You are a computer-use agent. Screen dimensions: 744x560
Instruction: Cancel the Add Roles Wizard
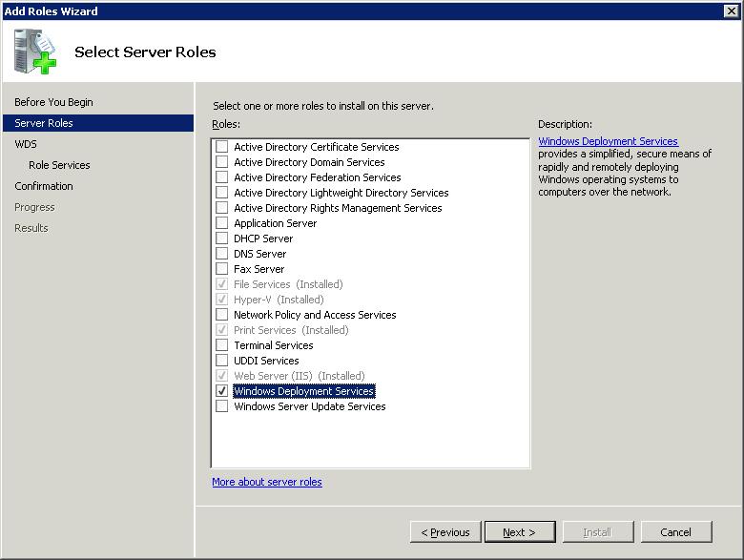[676, 532]
